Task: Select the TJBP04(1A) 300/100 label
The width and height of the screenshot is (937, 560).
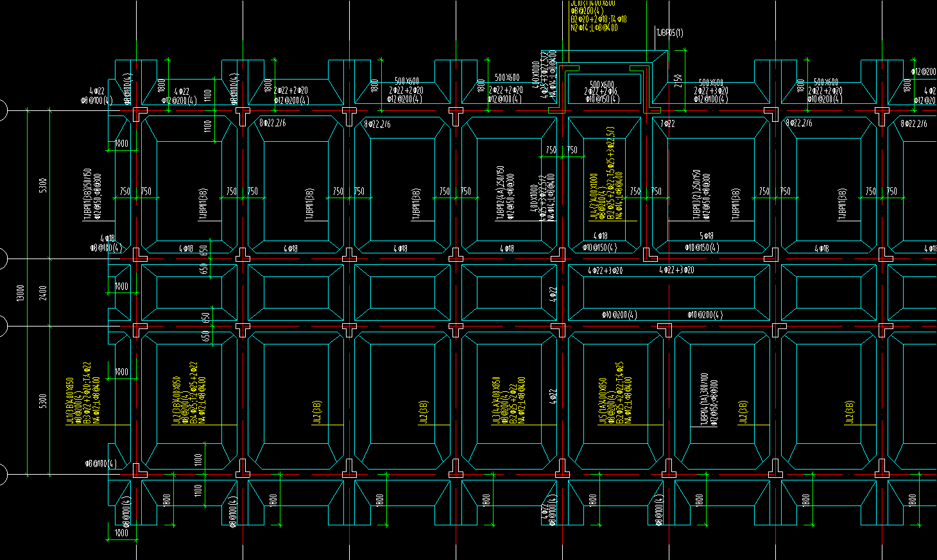Action: [705, 399]
